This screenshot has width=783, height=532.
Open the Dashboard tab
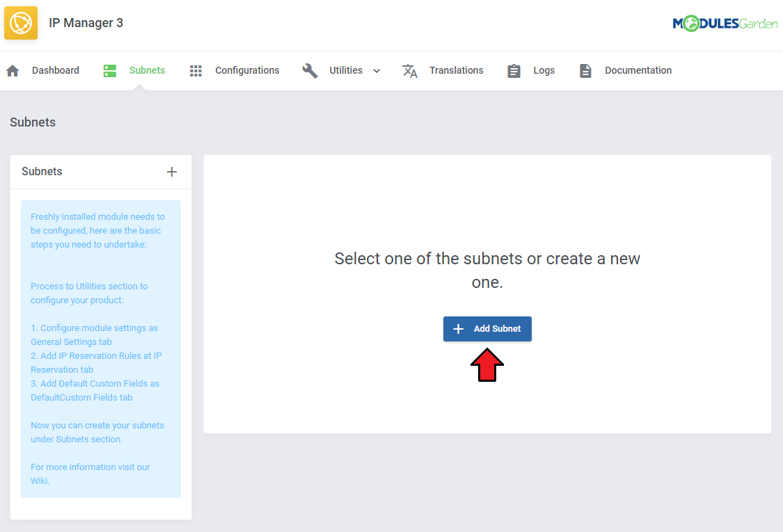56,70
